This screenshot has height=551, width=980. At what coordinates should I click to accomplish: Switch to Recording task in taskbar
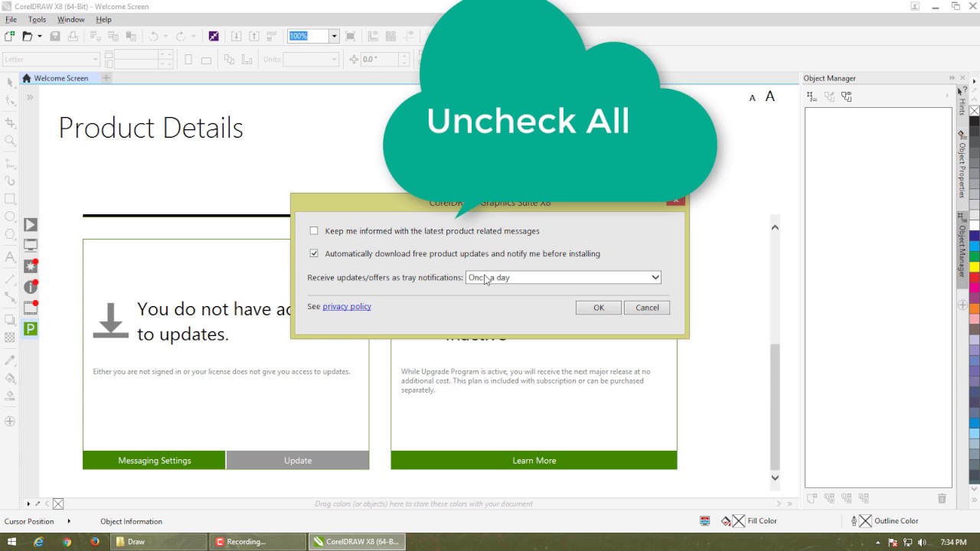tap(257, 542)
